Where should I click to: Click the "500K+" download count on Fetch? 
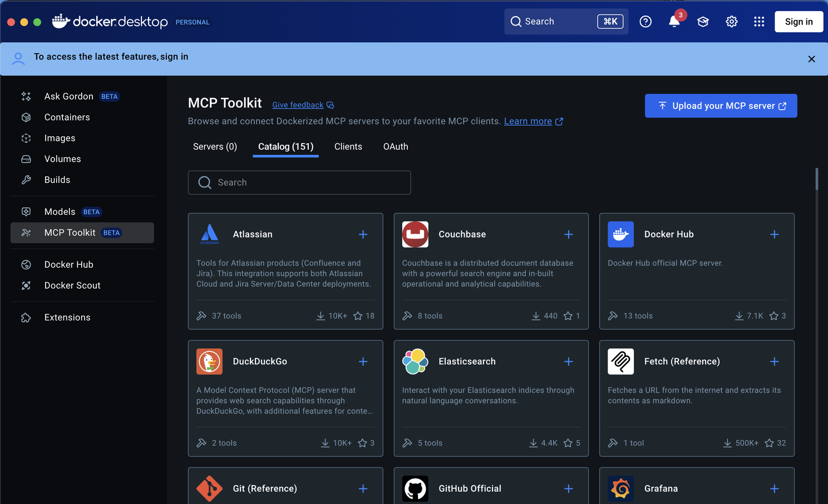tap(747, 443)
